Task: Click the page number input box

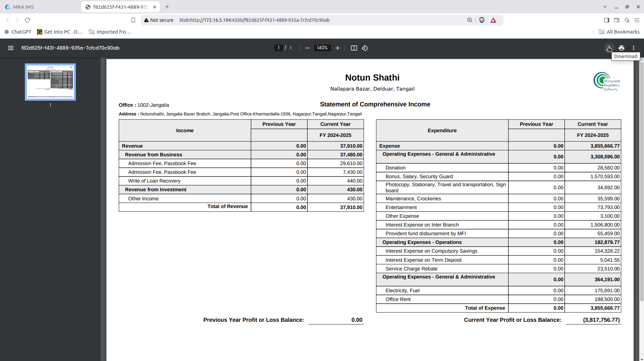Action: click(x=279, y=48)
